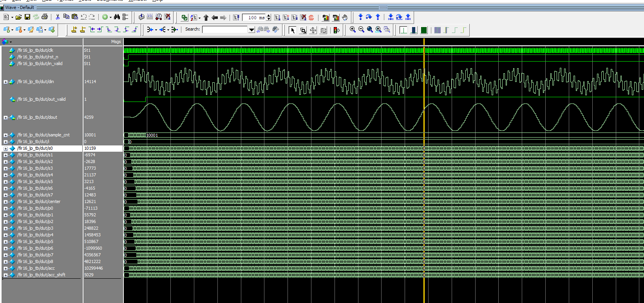Select the rst_n signal name
Viewport: 644px width, 303px height.
click(38, 57)
